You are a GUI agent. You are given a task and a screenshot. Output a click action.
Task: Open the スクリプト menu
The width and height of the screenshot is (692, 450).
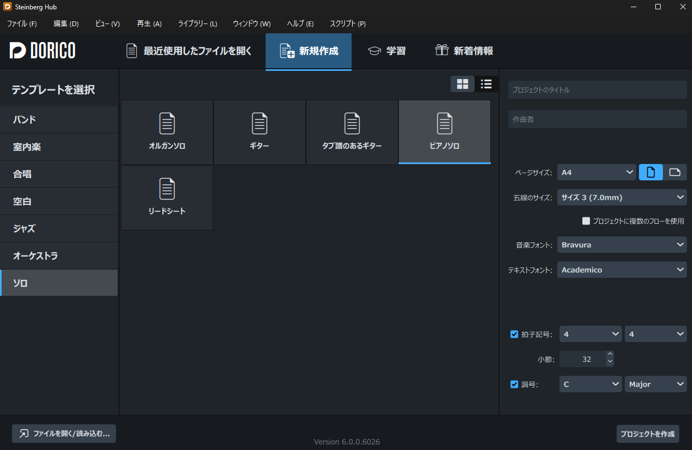tap(348, 24)
